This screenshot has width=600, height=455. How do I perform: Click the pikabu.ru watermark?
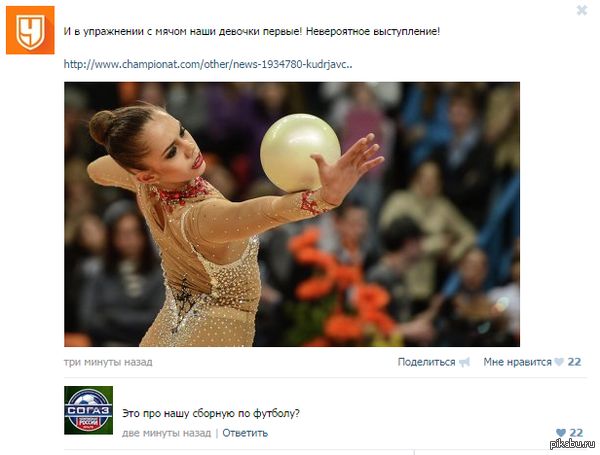pos(572,444)
